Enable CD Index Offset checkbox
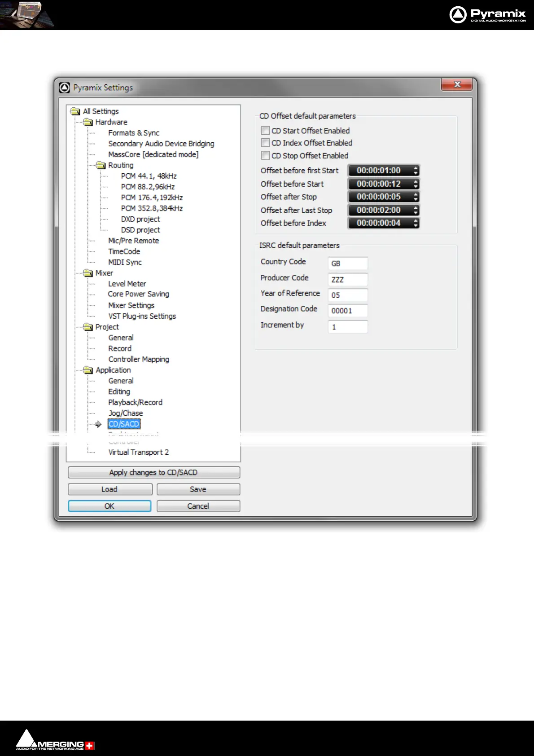 (x=266, y=143)
